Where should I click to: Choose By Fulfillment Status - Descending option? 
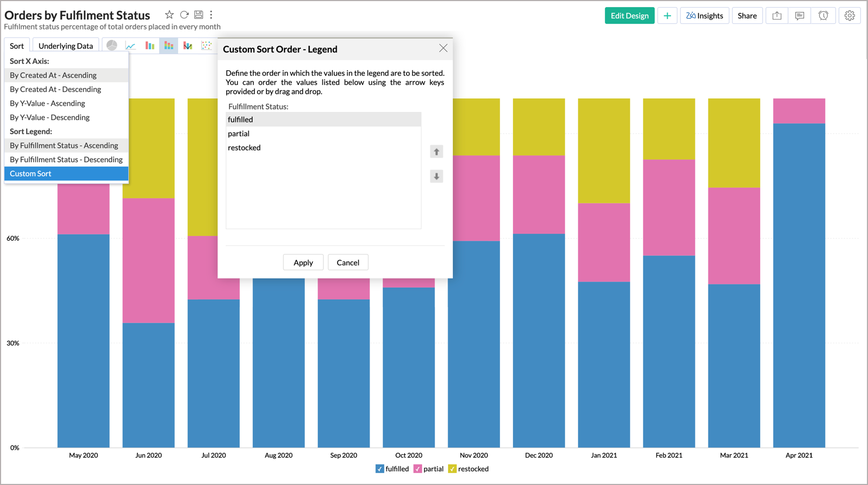click(x=66, y=160)
